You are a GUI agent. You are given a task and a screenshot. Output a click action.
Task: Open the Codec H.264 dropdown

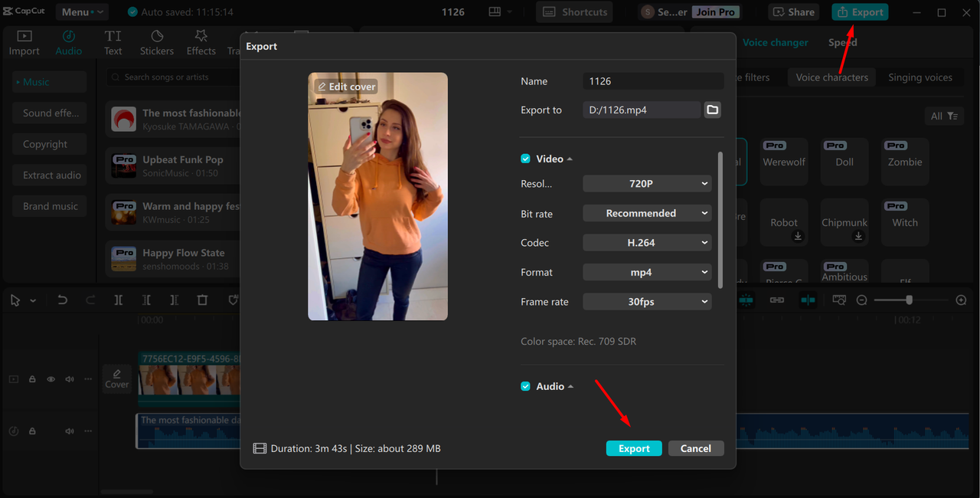click(647, 242)
